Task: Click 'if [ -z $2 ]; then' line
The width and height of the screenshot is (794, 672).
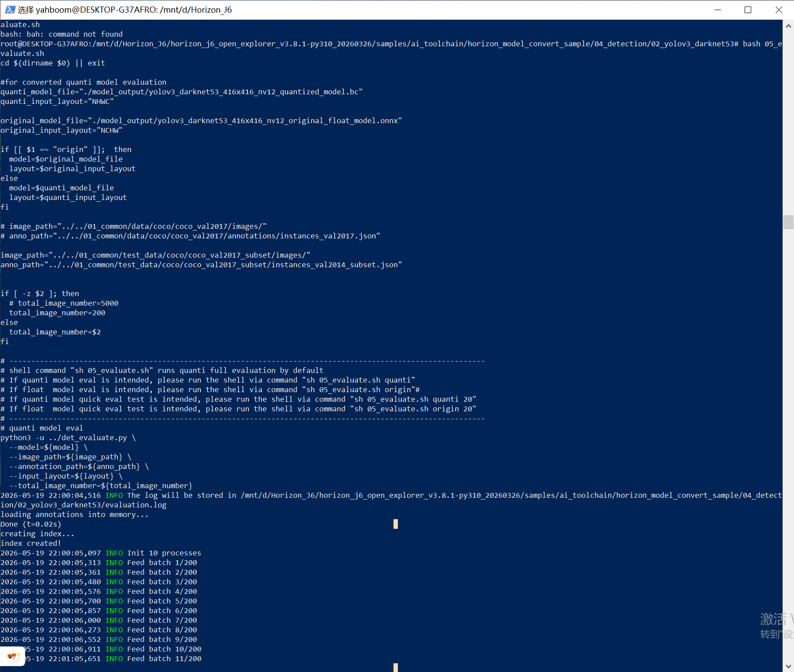Action: coord(40,293)
